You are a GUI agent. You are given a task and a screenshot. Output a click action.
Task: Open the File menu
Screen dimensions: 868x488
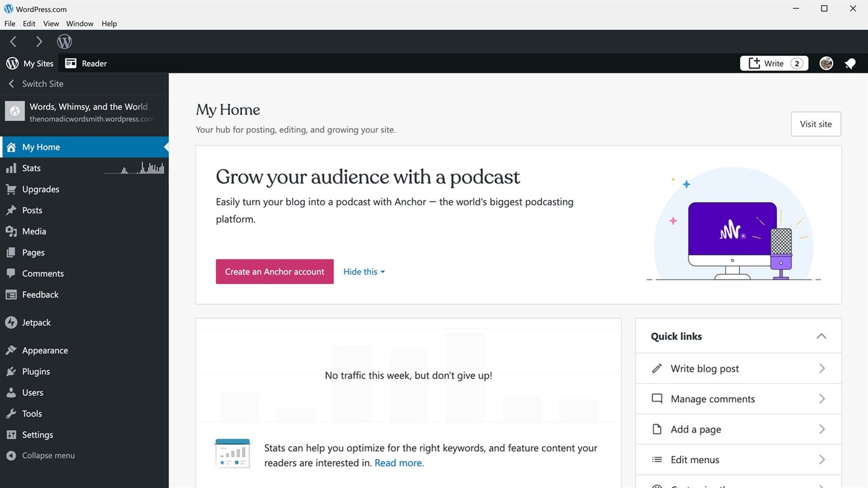coord(10,23)
